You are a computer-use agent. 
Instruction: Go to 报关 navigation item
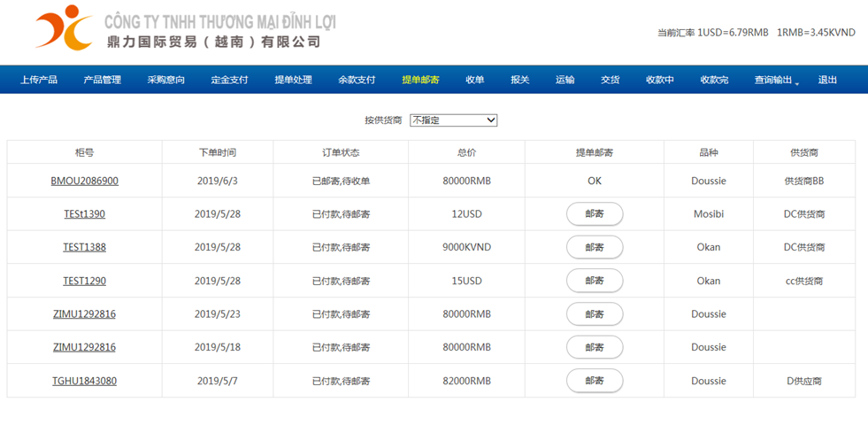(519, 80)
